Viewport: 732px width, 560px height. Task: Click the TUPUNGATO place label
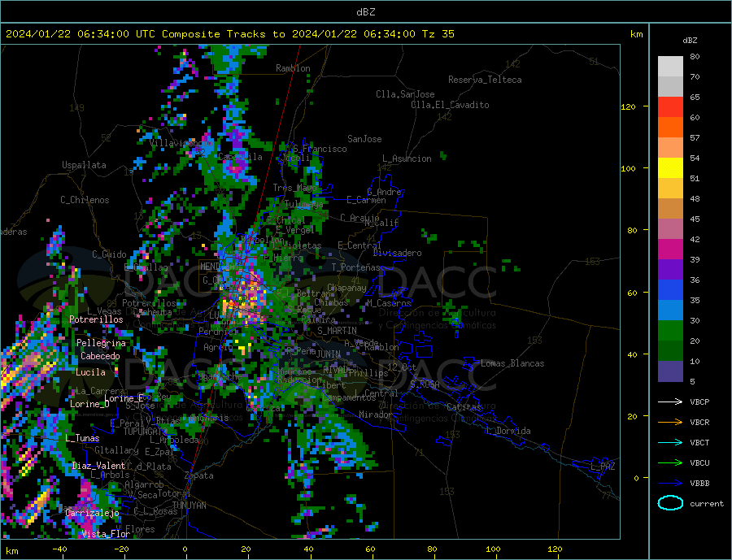coord(146,432)
